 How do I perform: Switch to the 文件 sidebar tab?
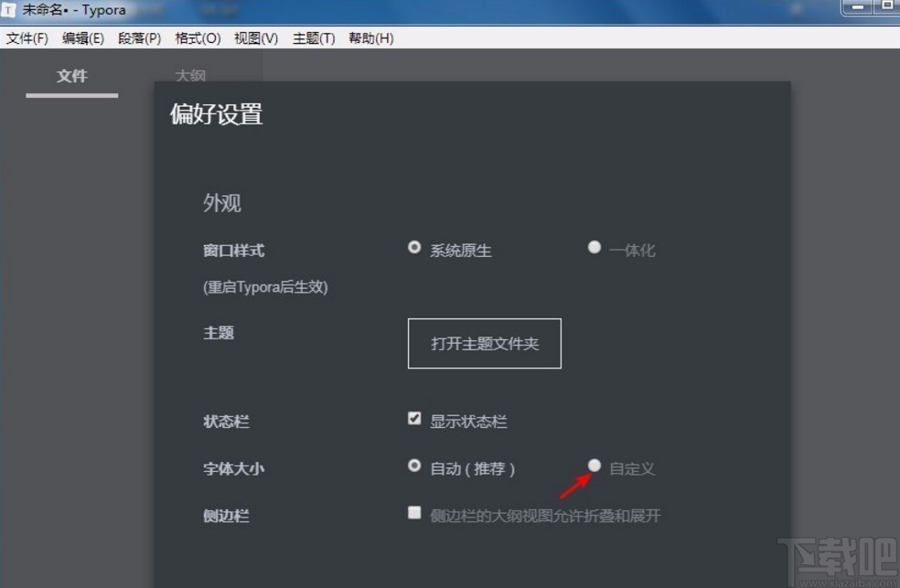pos(72,76)
